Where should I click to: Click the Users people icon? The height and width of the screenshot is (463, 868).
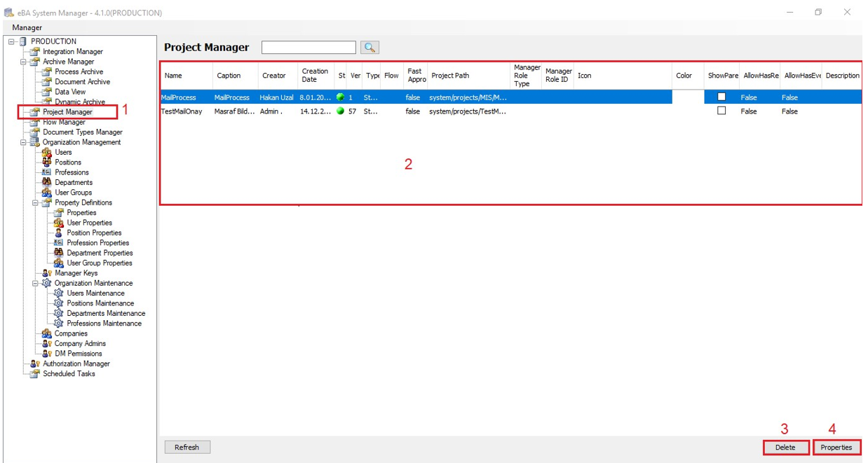click(47, 152)
